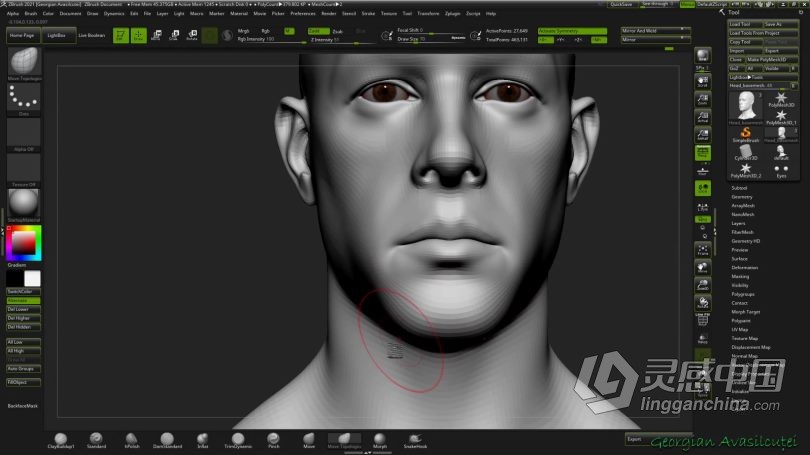Select the Pinch brush

click(x=273, y=441)
